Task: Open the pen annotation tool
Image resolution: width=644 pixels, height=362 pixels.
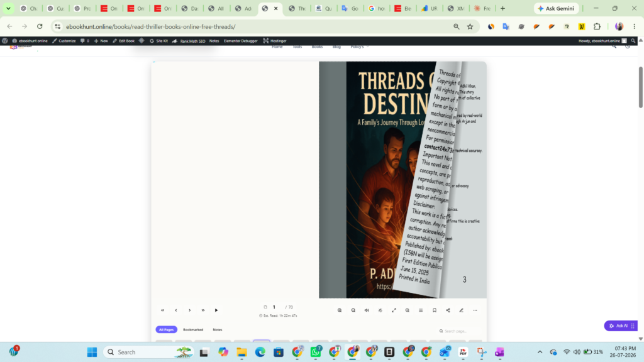Action: pyautogui.click(x=462, y=310)
